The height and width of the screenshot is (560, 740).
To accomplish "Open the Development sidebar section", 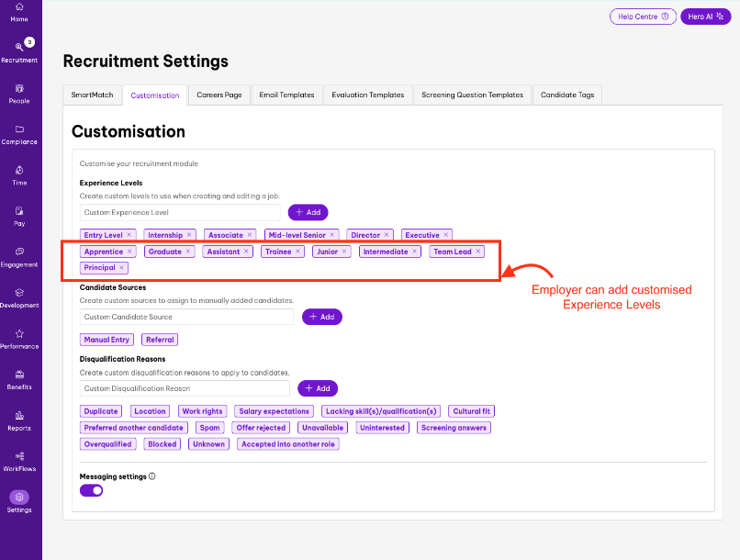I will pyautogui.click(x=19, y=298).
